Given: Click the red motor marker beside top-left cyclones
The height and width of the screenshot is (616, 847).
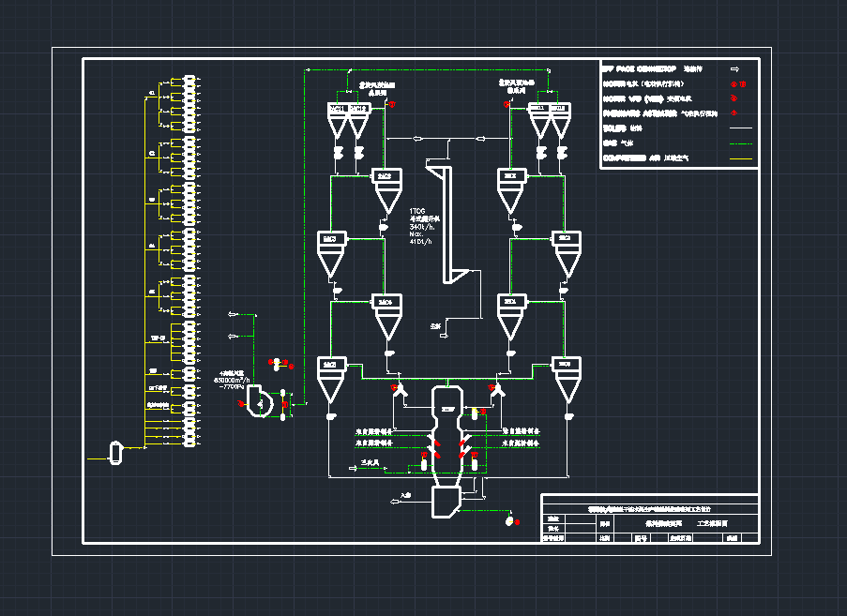Looking at the screenshot, I should [392, 104].
